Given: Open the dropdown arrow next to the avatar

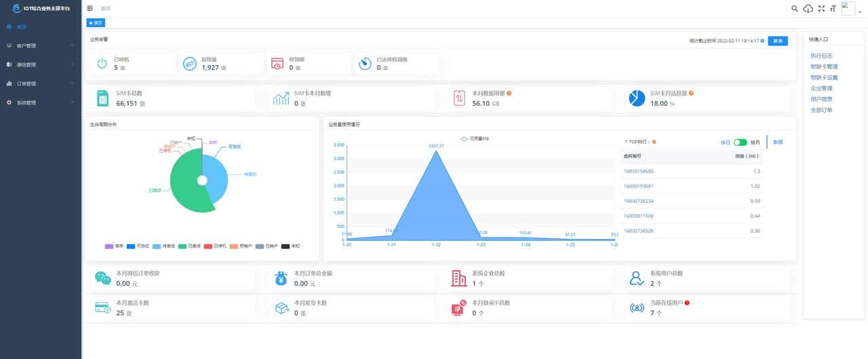Looking at the screenshot, I should click(860, 12).
